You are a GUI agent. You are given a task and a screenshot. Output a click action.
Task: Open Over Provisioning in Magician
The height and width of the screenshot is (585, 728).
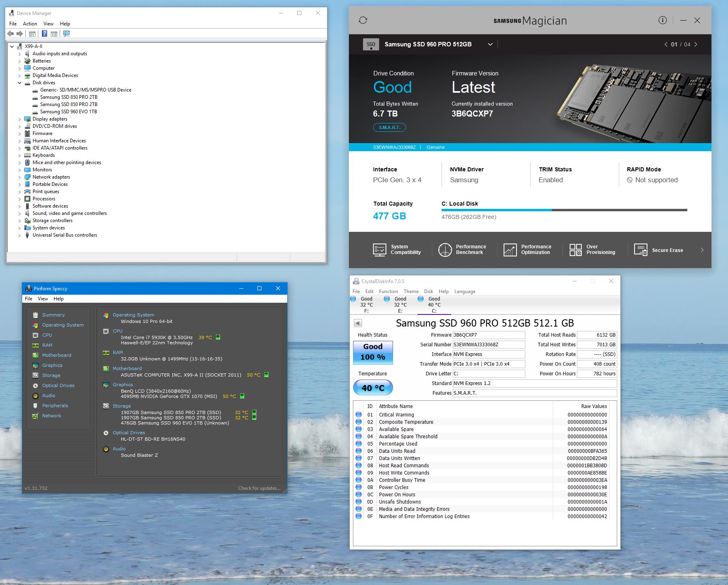click(x=592, y=250)
